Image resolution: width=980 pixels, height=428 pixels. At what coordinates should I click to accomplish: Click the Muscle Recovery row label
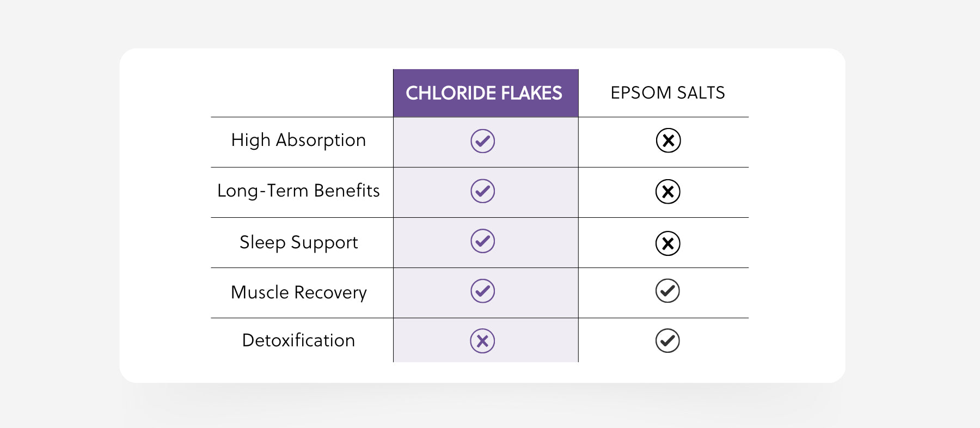pos(299,292)
